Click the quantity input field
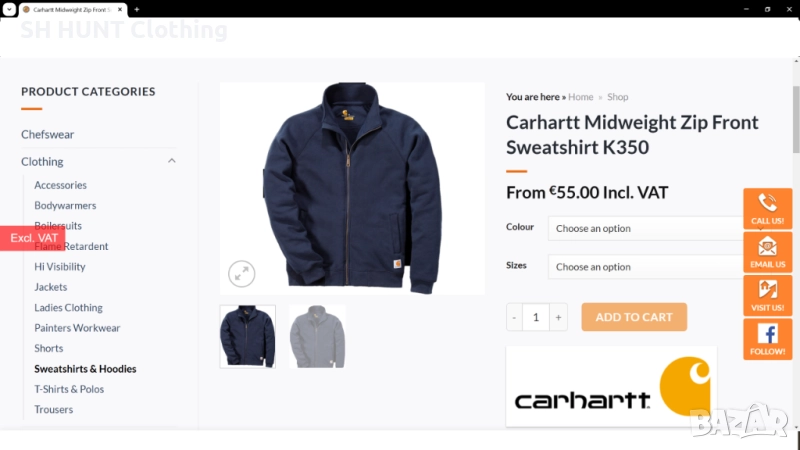This screenshot has height=450, width=800. 536,317
